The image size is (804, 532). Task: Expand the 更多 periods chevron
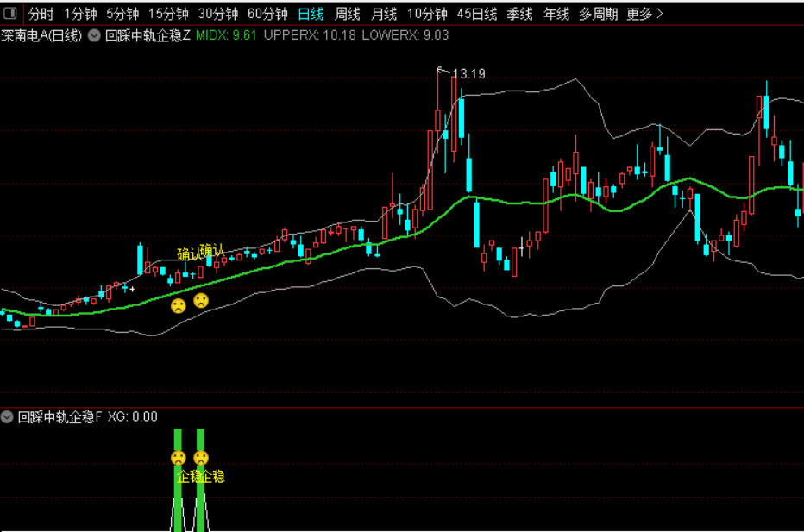tap(660, 14)
